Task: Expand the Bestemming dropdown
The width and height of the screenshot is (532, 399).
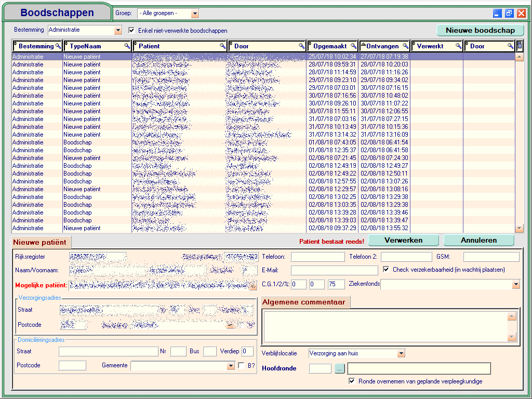Action: coord(118,31)
